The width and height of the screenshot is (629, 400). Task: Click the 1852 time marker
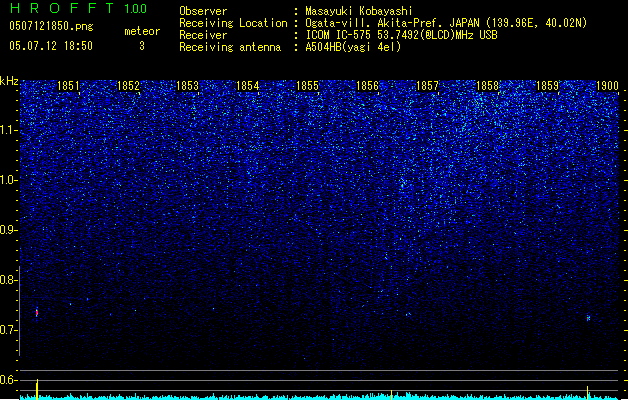point(128,86)
